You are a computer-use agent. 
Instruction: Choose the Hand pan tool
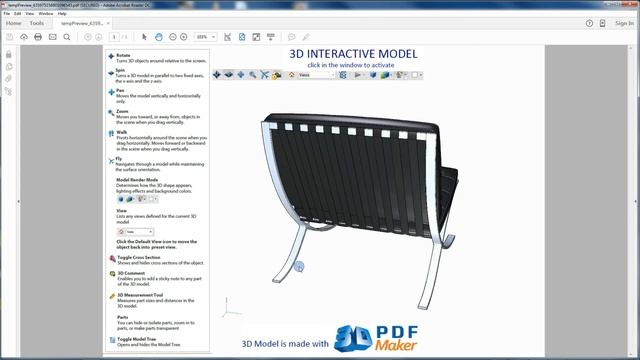pyautogui.click(x=159, y=37)
